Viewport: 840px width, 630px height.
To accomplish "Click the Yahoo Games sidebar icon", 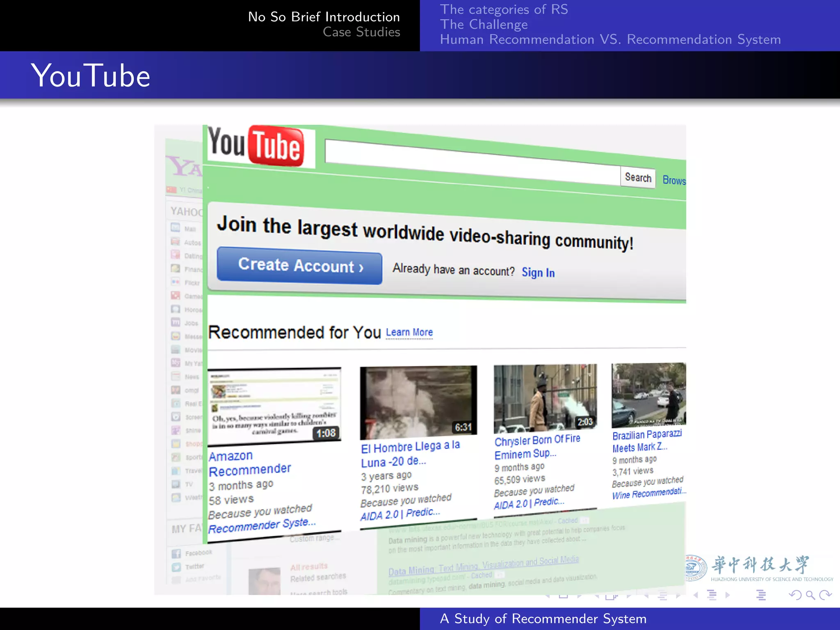I will 176,295.
